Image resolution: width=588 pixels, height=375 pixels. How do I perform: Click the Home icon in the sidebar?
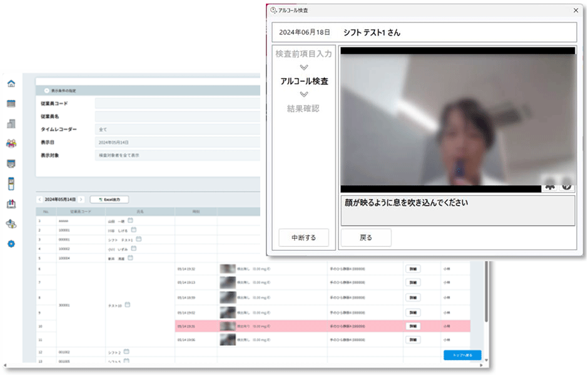[x=11, y=84]
